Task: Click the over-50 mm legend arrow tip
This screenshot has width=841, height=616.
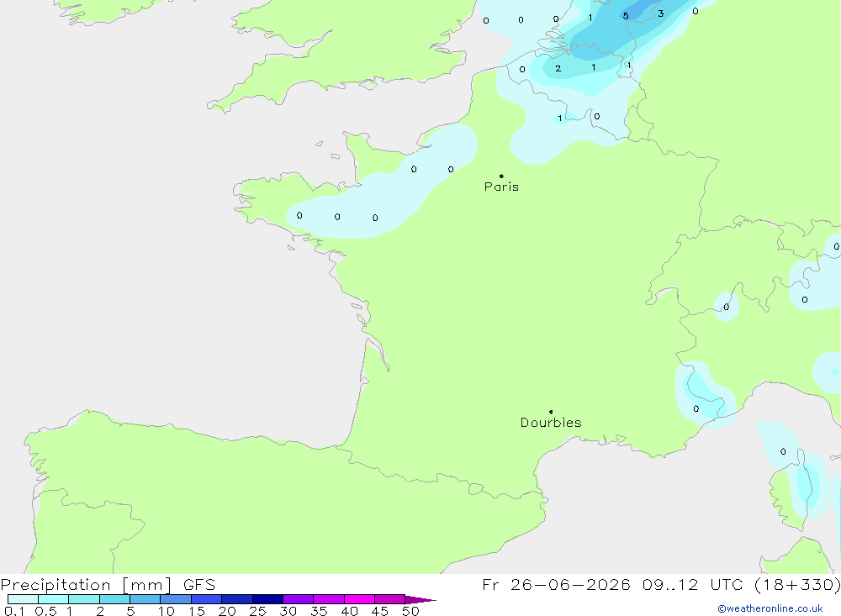Action: click(420, 600)
